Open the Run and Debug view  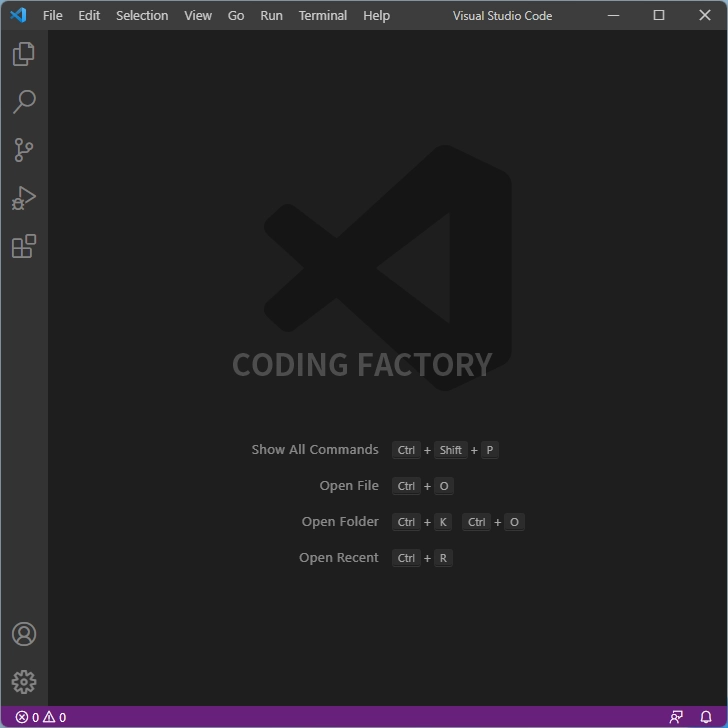[24, 198]
